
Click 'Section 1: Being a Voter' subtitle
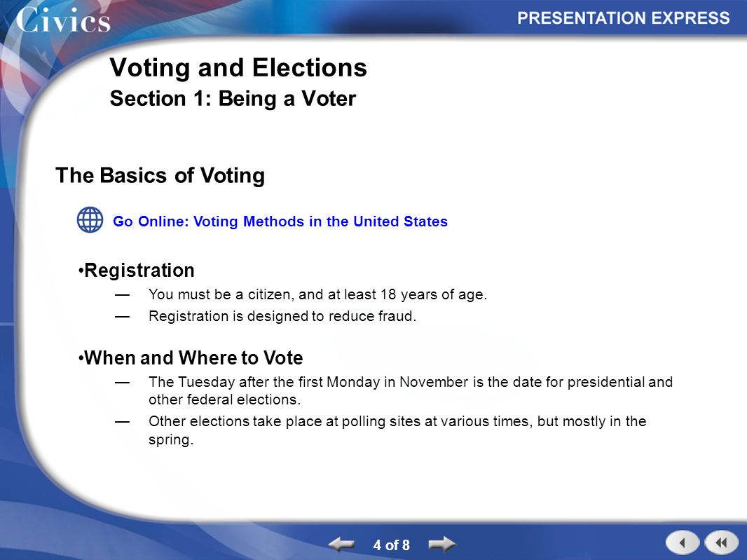(233, 99)
